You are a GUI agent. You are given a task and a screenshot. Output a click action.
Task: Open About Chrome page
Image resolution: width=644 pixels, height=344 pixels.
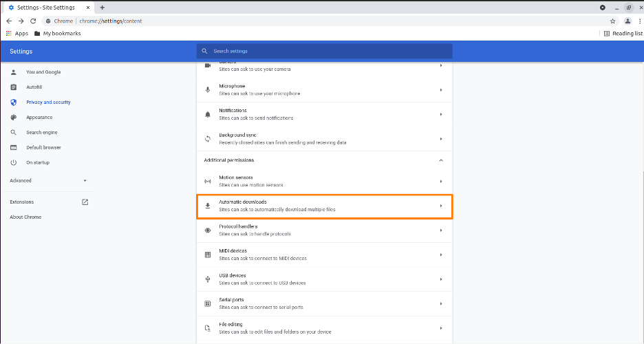pyautogui.click(x=25, y=217)
